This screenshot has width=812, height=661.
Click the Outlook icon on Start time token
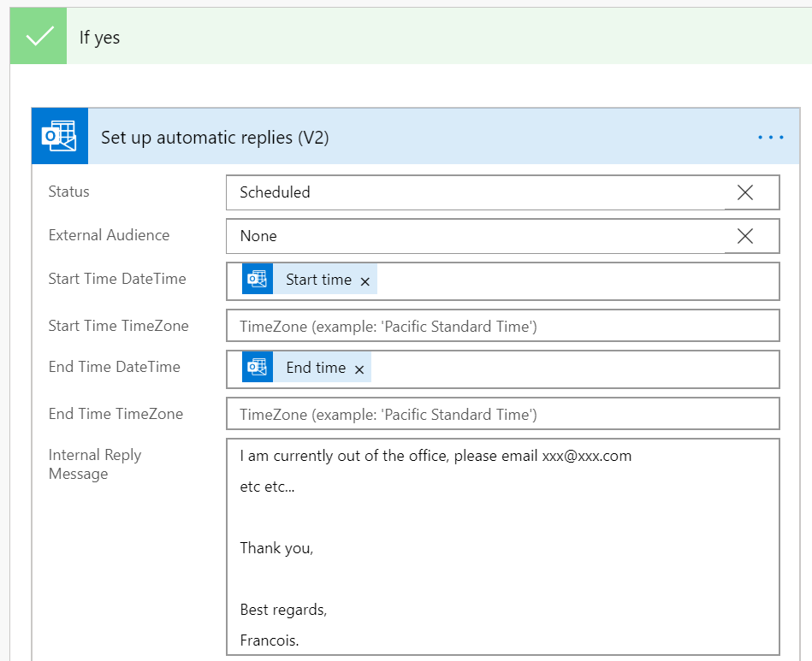[257, 280]
